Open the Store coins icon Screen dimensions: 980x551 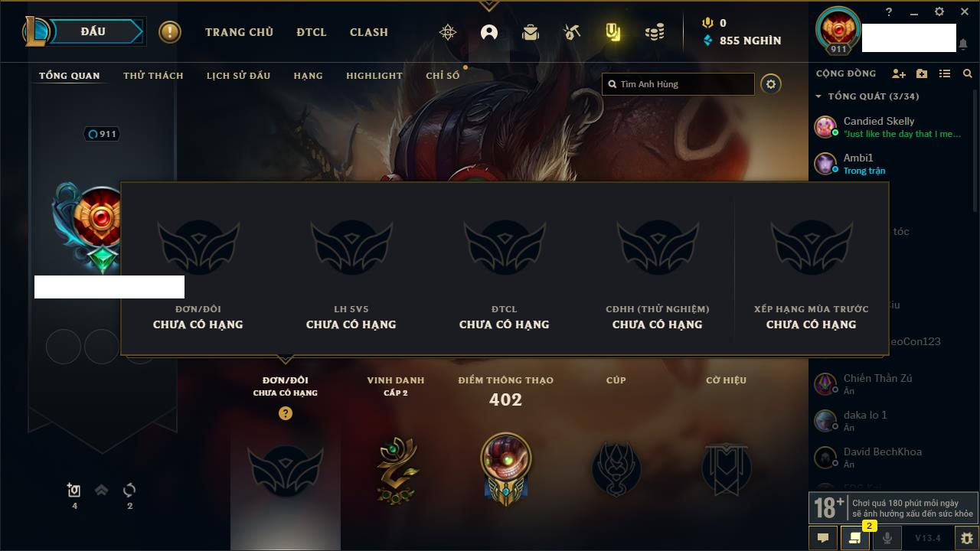[x=655, y=32]
